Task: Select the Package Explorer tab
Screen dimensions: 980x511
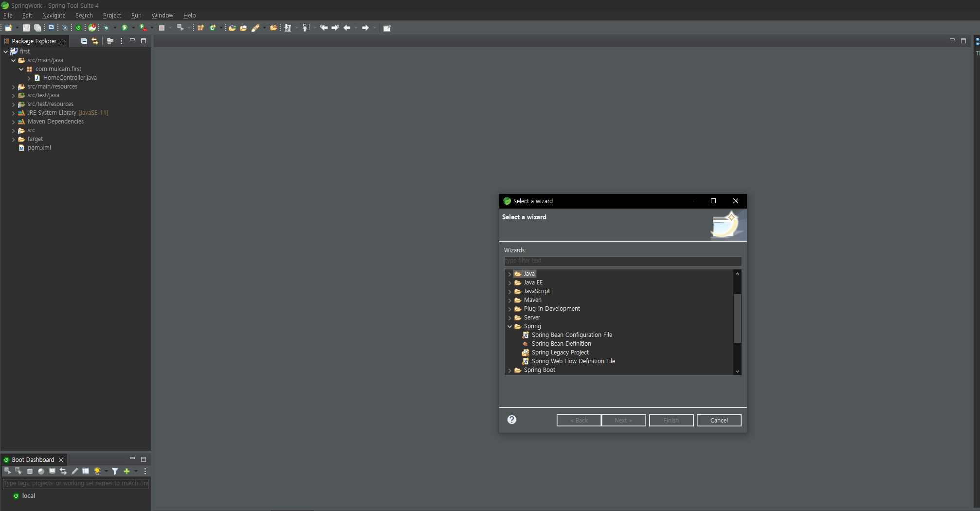Action: 34,41
